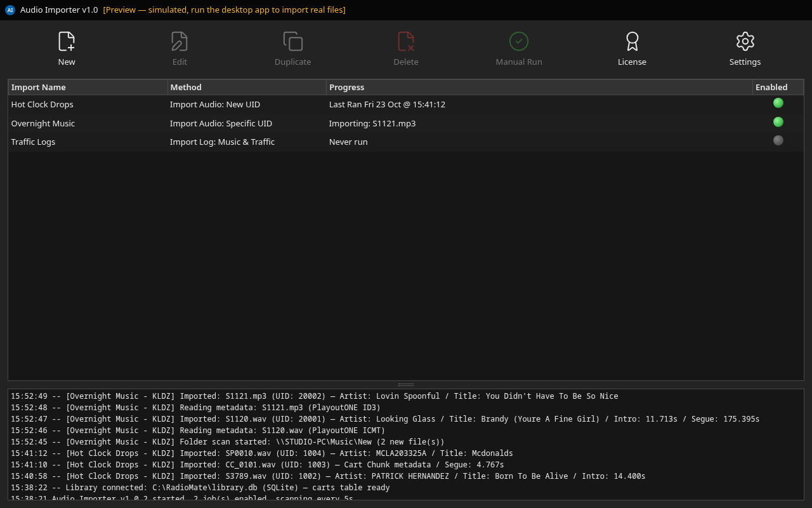Screen dimensions: 812x508
Task: Click the 15:40:58 Imported S3789.wav log line
Action: coord(328,476)
